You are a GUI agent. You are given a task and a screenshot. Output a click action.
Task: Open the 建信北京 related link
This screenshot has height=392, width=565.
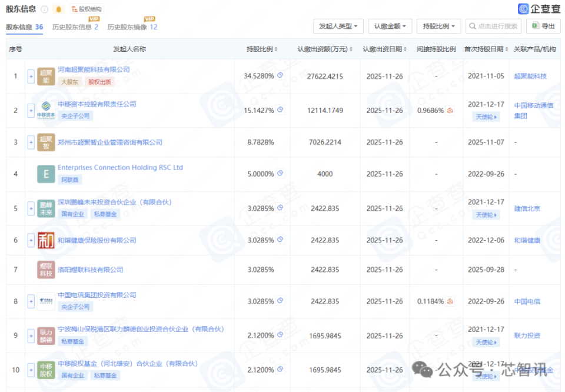527,208
